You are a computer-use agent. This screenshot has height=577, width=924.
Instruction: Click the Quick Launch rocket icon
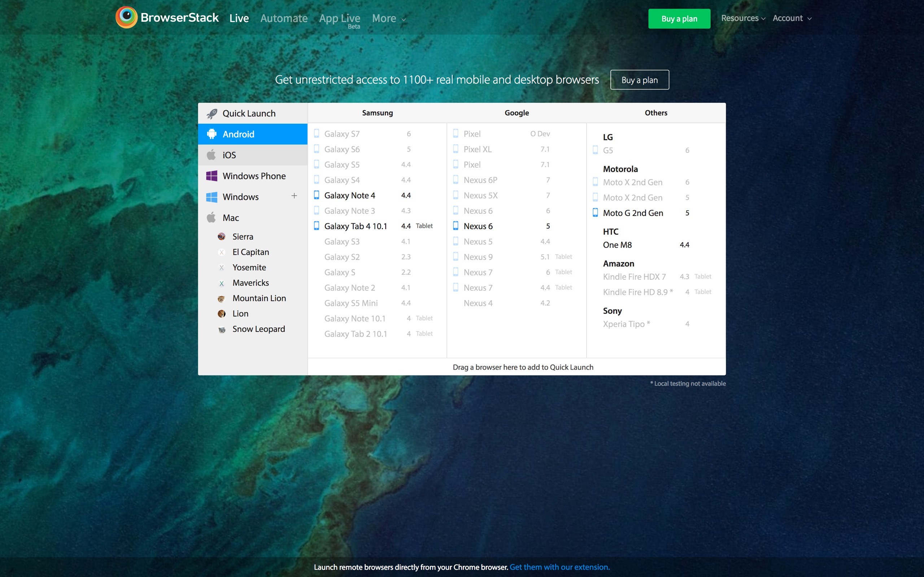212,114
